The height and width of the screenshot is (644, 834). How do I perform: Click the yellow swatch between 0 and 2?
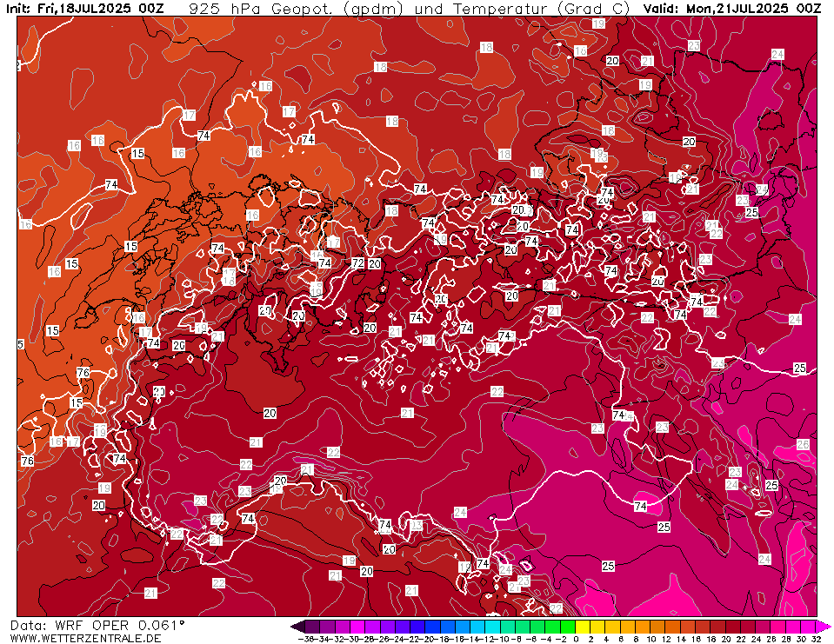click(x=582, y=627)
